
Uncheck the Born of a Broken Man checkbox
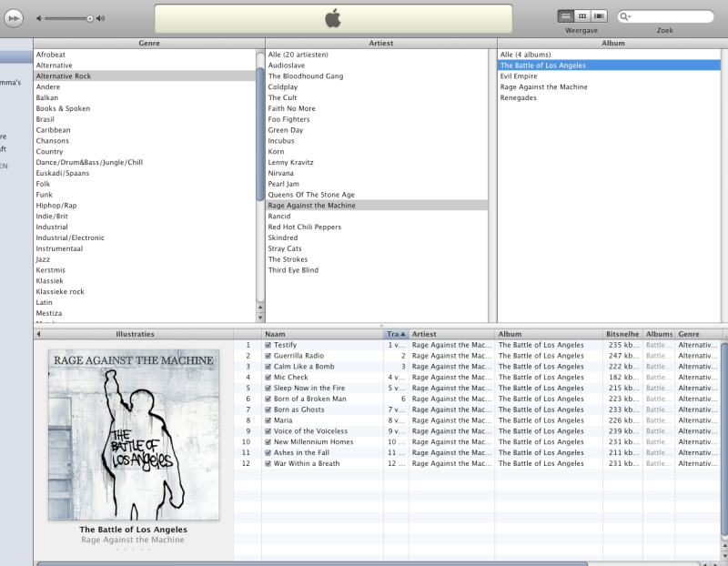[x=268, y=399]
